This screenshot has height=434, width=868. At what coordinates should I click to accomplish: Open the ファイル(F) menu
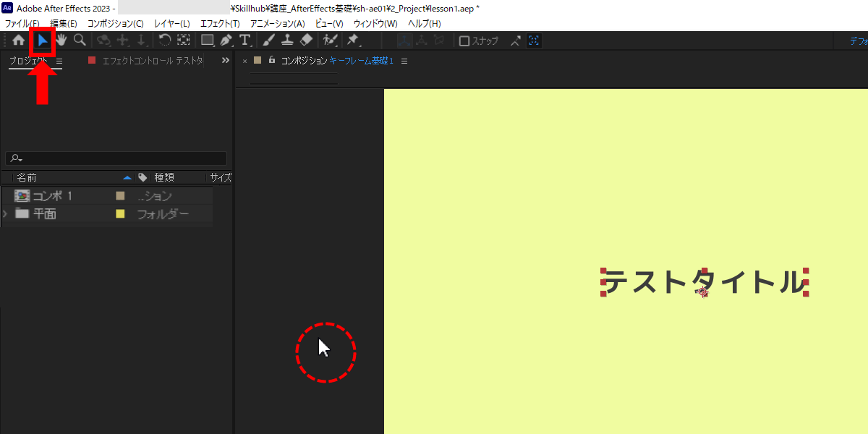pyautogui.click(x=22, y=24)
